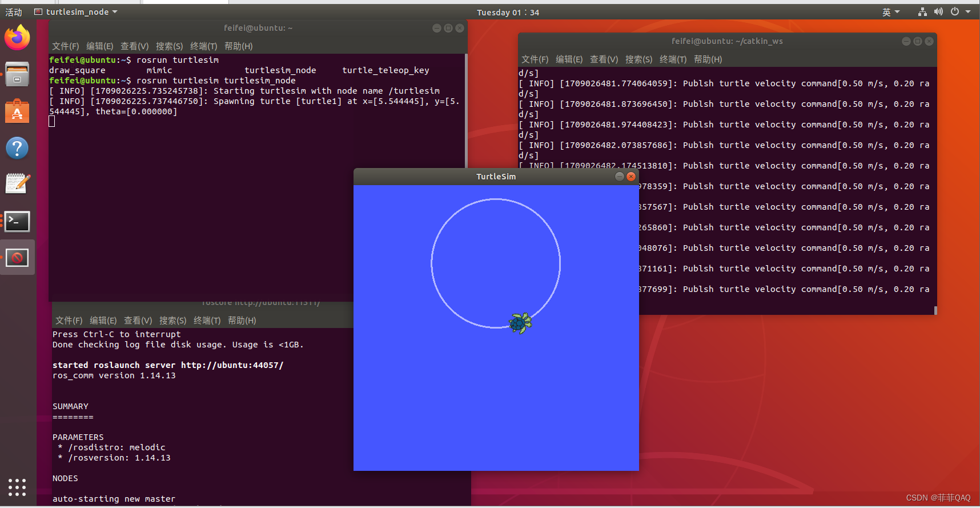
Task: Maximize the catkin_ws terminal window
Action: click(918, 41)
